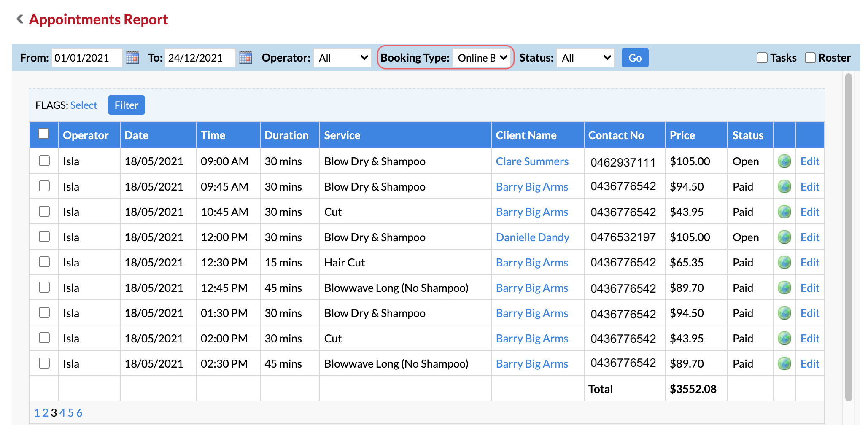Click globe icon for the 12:30 PM Hair Cut
Image resolution: width=868 pixels, height=425 pixels.
click(784, 262)
